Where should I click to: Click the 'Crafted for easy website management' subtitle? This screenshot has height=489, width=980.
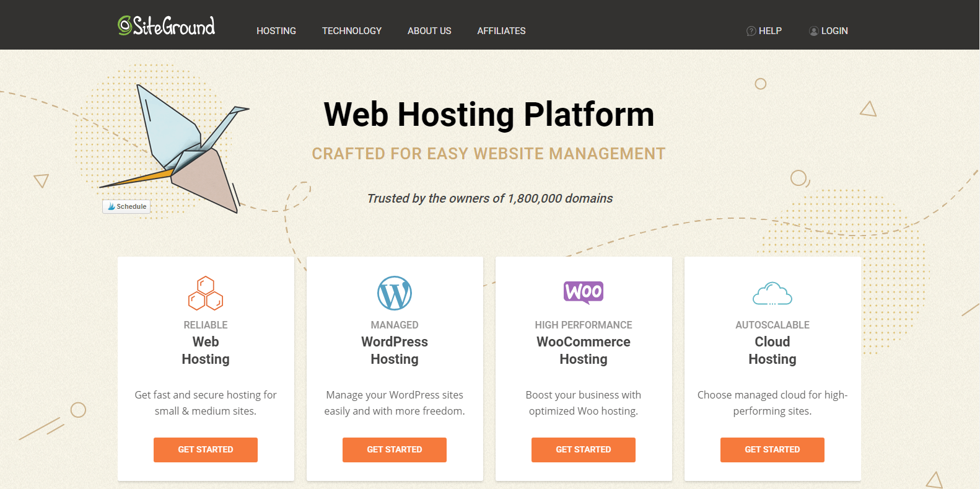[489, 154]
